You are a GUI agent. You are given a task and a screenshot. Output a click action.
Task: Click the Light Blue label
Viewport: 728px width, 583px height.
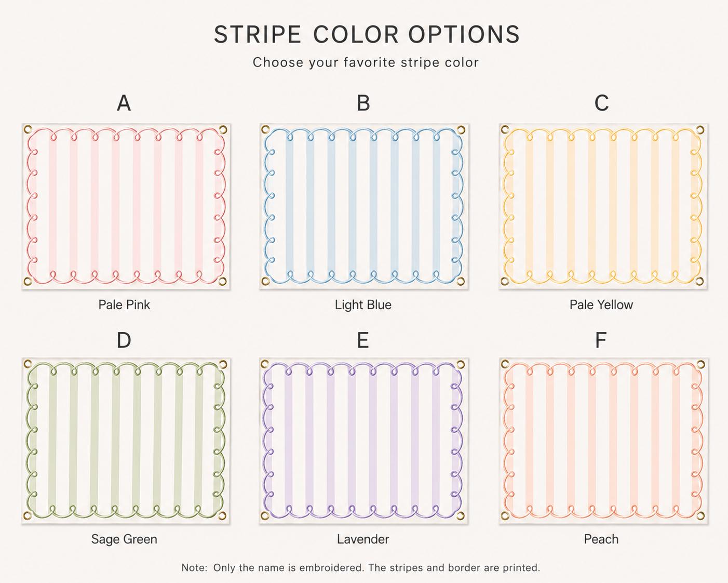(x=363, y=304)
